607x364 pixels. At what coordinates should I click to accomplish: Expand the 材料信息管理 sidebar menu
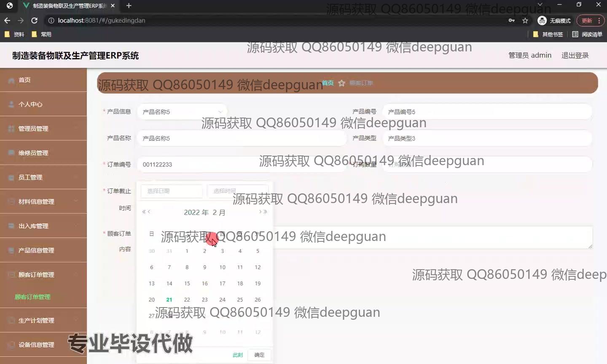pyautogui.click(x=43, y=201)
